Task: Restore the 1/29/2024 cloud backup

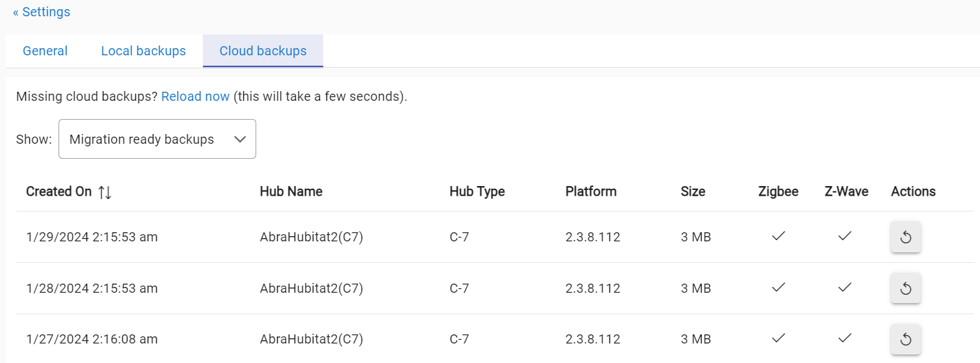Action: click(905, 237)
